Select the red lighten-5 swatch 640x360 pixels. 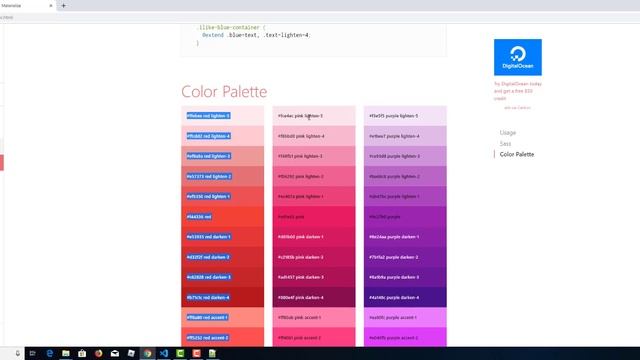click(222, 116)
